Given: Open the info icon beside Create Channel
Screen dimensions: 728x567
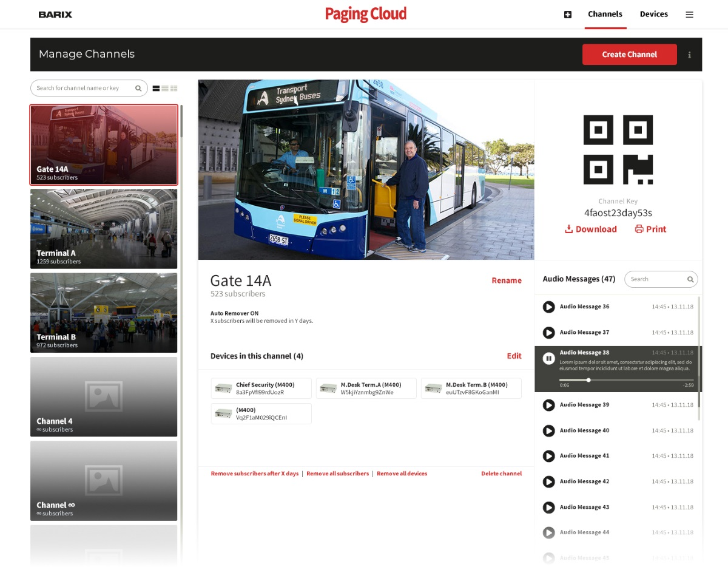Looking at the screenshot, I should 689,54.
